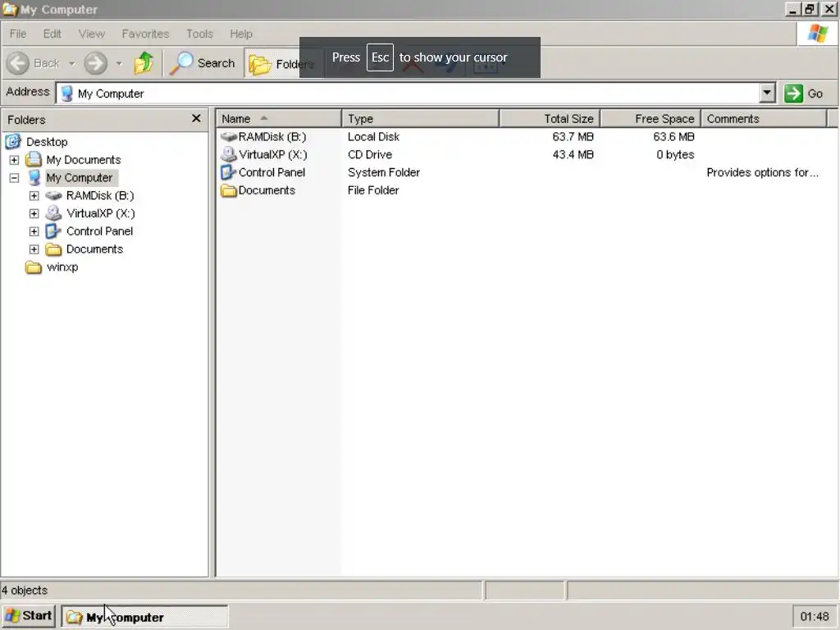Viewport: 840px width, 630px height.
Task: Select the Control Panel list name
Action: click(272, 172)
